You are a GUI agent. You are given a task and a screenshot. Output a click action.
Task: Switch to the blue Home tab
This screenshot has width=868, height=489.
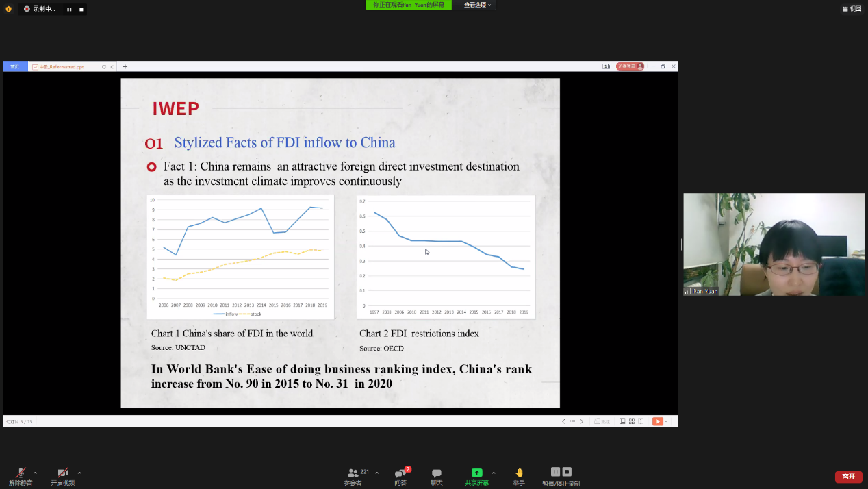15,67
